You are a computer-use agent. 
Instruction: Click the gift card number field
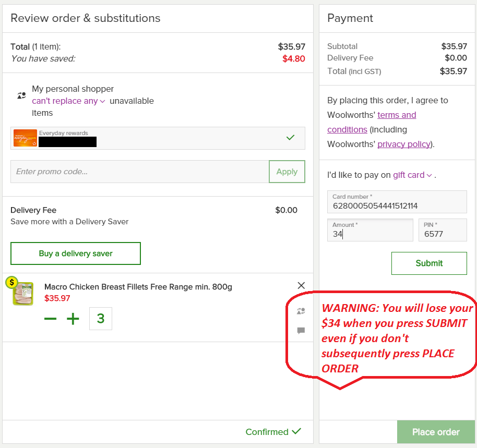(x=397, y=202)
